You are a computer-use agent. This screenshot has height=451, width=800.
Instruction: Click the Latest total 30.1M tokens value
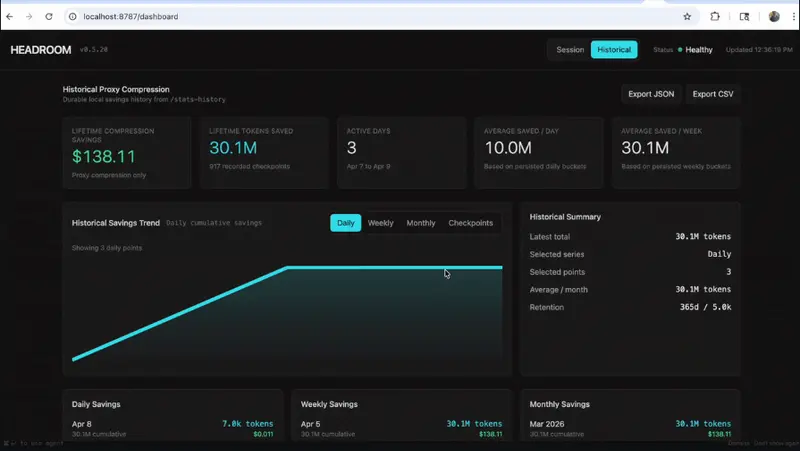703,236
